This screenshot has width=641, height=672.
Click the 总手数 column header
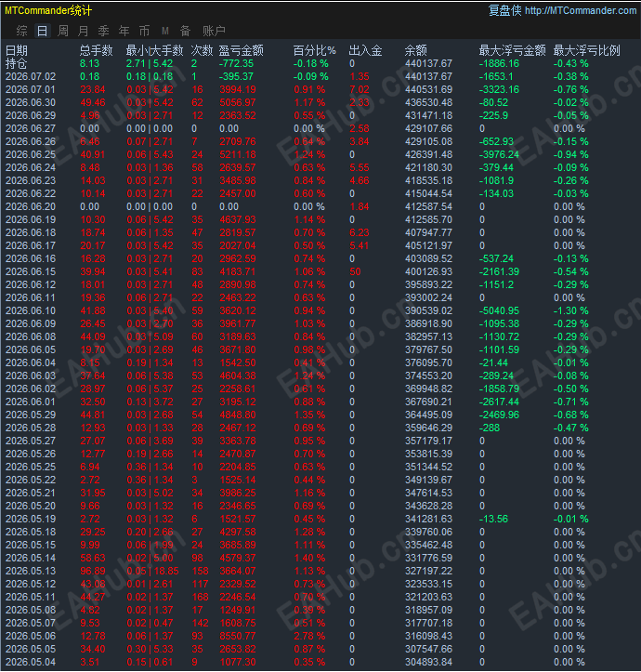point(96,50)
